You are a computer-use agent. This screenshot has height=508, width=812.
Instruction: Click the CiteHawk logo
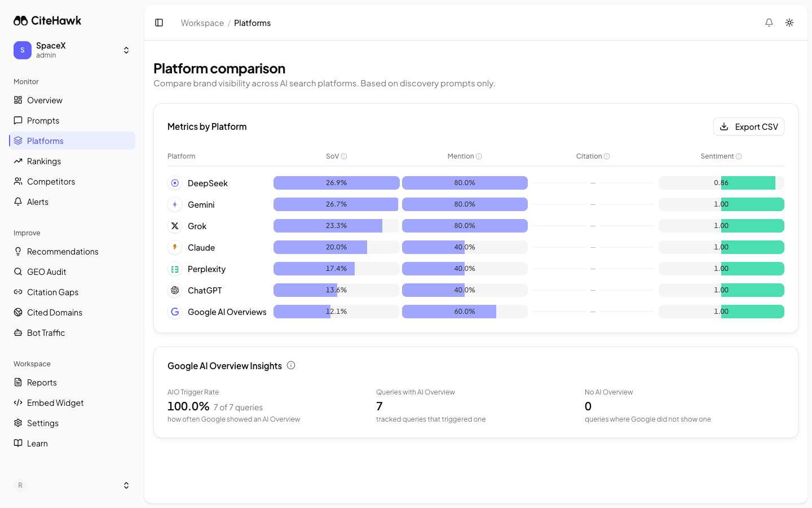coord(47,21)
